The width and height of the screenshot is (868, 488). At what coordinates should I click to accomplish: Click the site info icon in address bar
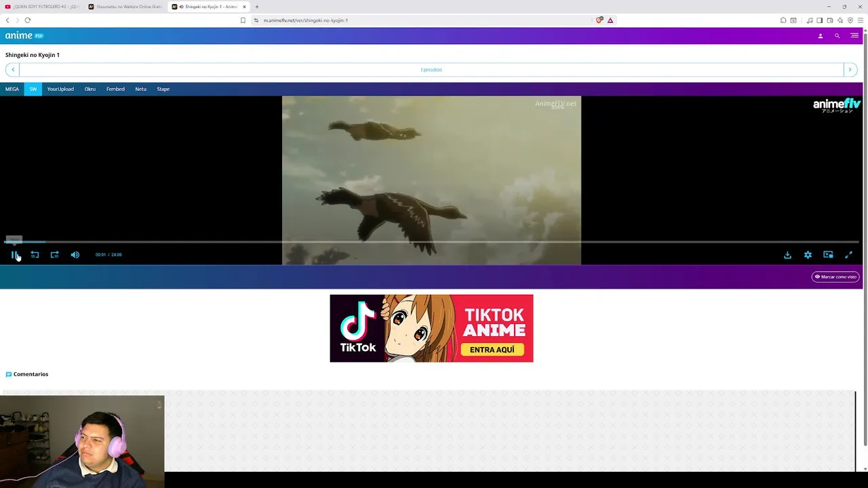[x=256, y=20]
